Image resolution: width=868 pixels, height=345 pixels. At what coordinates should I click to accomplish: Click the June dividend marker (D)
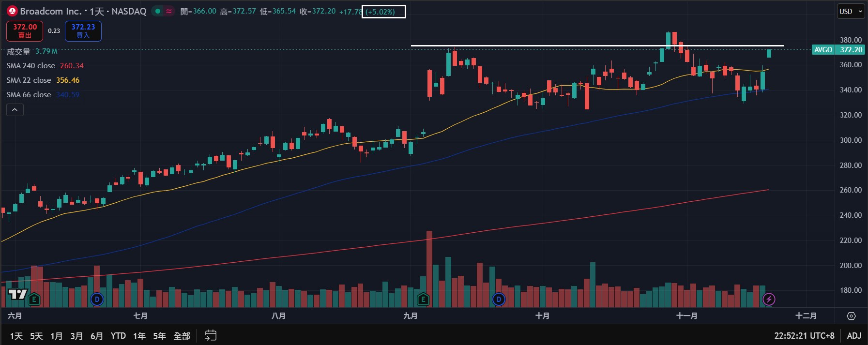tap(97, 300)
